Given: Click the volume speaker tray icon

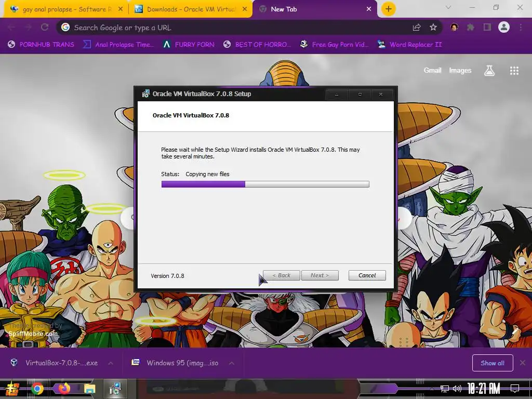Looking at the screenshot, I should 457,389.
